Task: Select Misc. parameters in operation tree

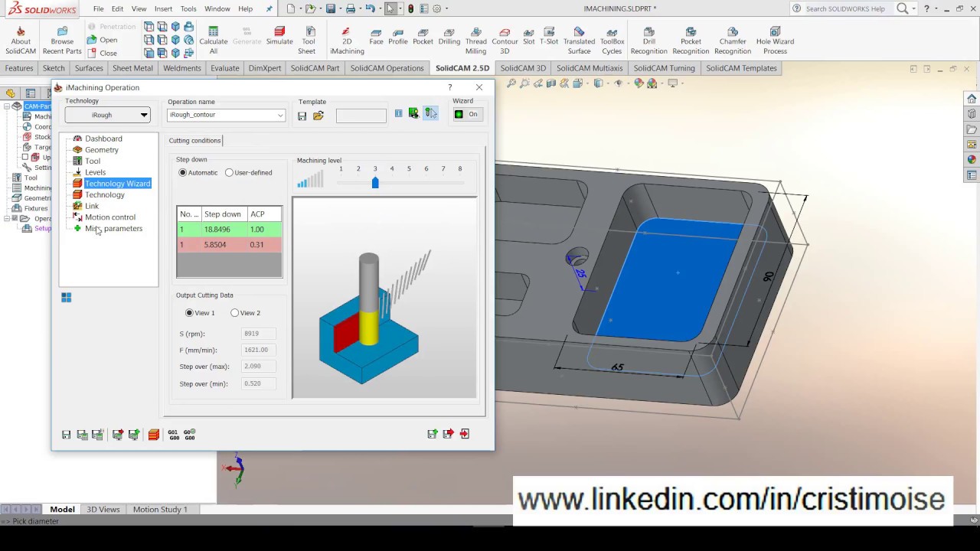Action: pyautogui.click(x=113, y=229)
